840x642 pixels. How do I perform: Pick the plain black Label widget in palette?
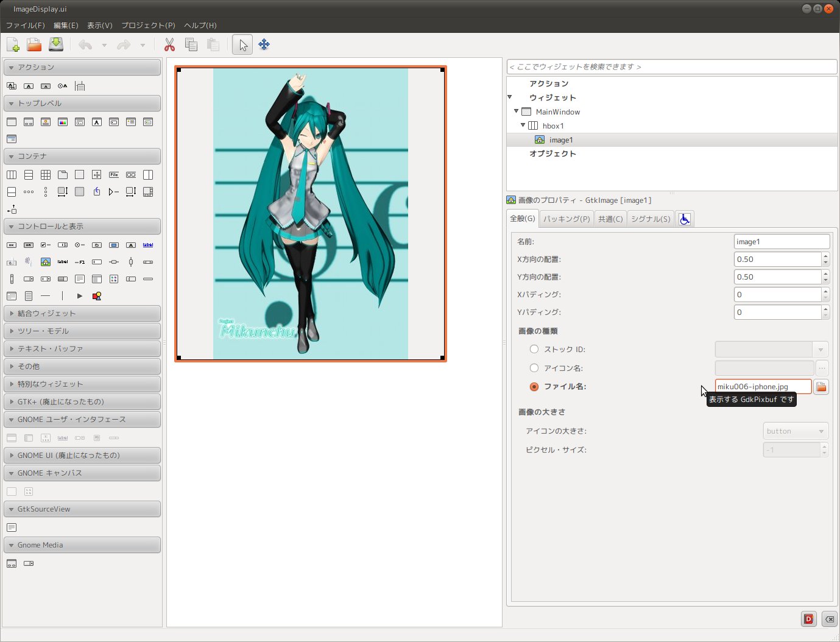[63, 262]
